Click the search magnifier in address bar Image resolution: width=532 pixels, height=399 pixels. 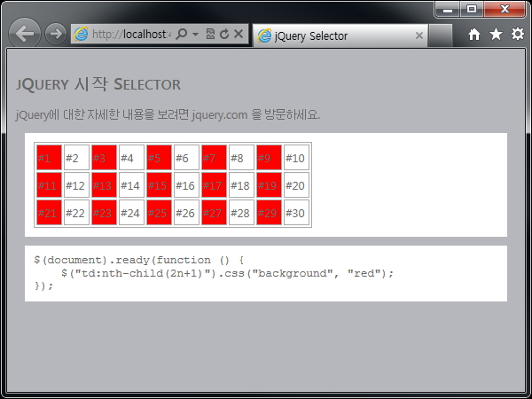coord(182,34)
